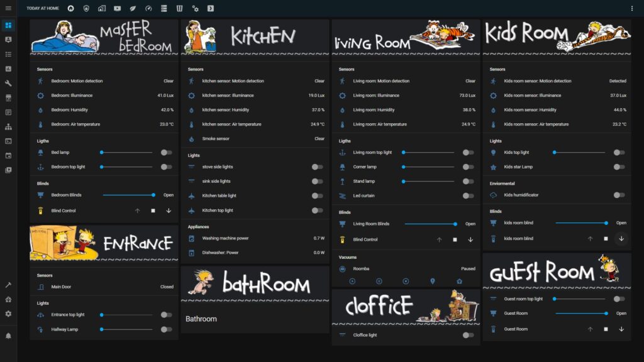Lower the bedroom blinds with down arrow

click(169, 211)
